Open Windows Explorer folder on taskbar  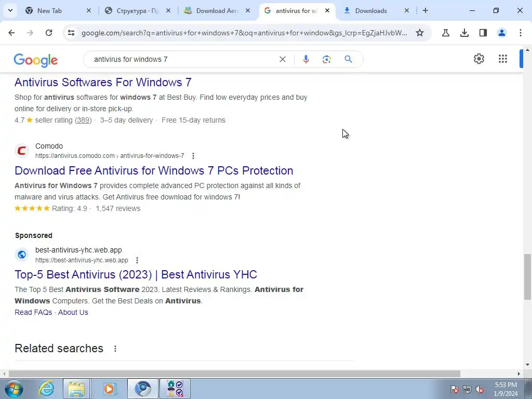click(76, 389)
